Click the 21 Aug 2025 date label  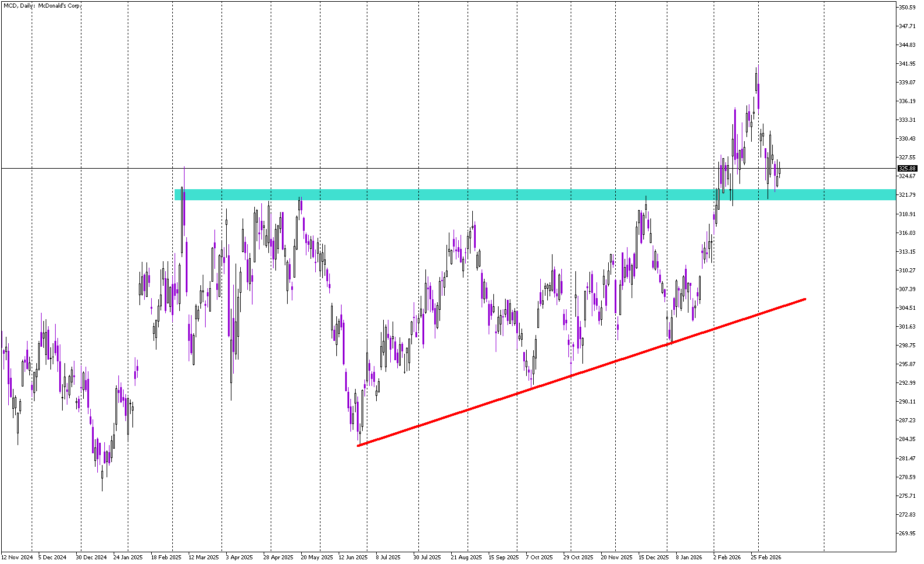tap(466, 558)
